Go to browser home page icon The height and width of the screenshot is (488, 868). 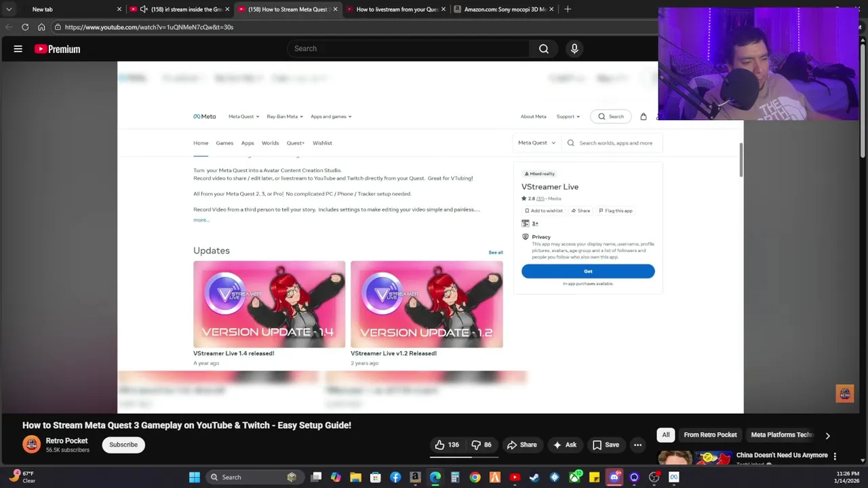(41, 27)
